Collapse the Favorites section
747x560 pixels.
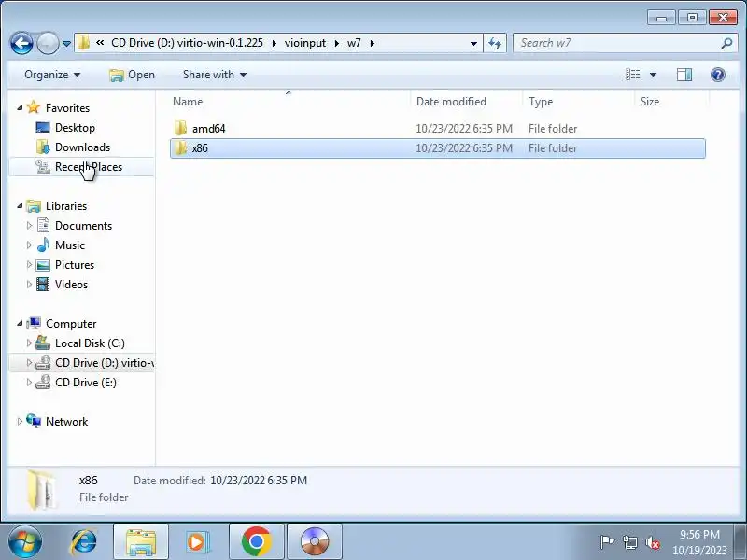[20, 107]
